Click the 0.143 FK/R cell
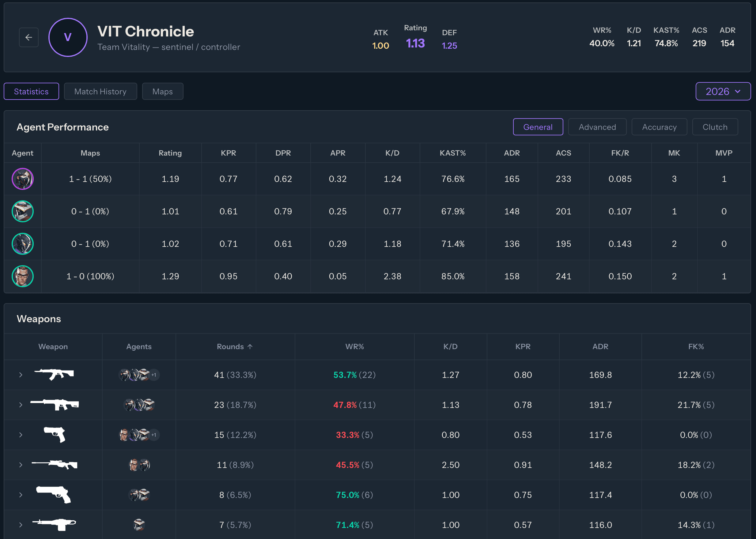The image size is (756, 539). [620, 244]
